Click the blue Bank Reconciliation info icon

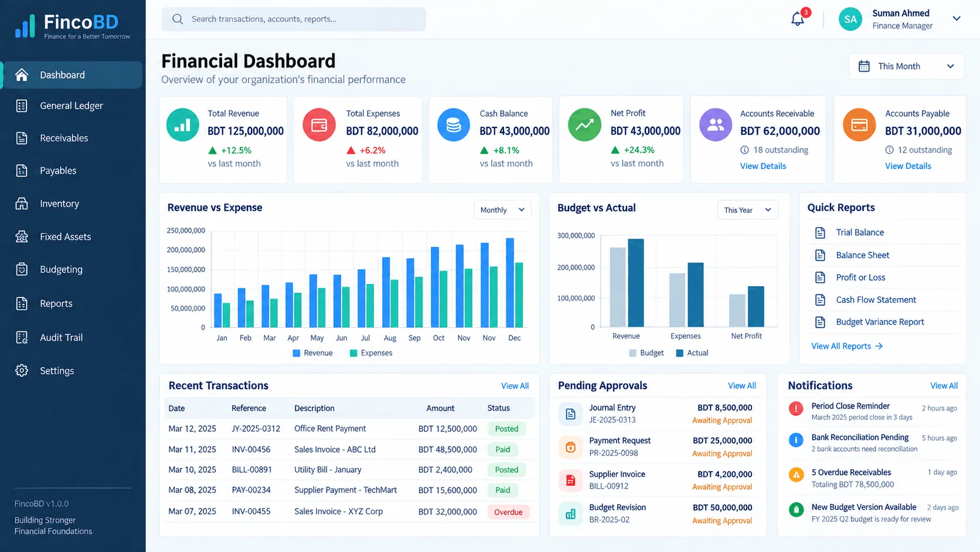796,440
